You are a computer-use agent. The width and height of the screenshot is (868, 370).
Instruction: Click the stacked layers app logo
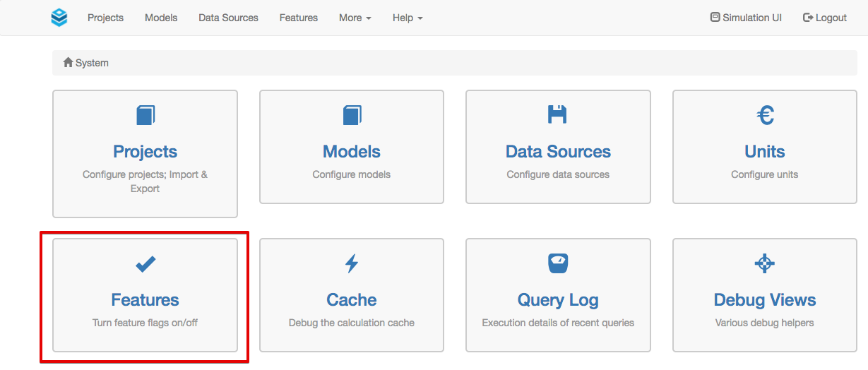point(59,18)
